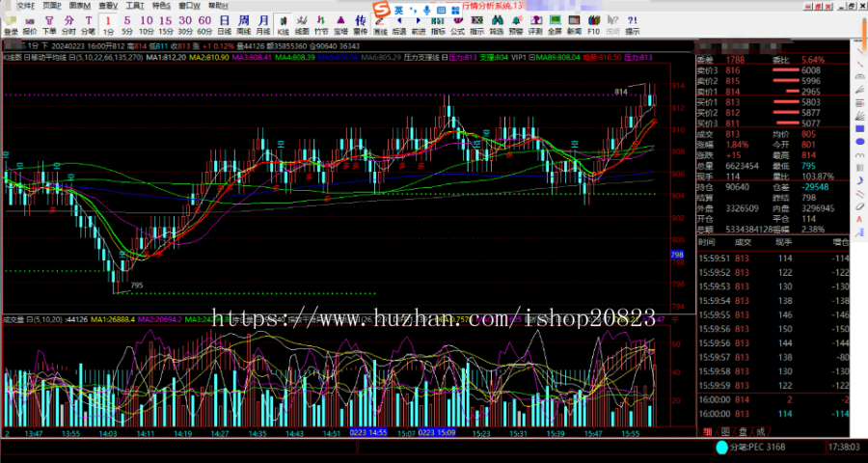This screenshot has width=868, height=463.
Task: Open the 预警 alert bell icon
Action: [516, 25]
